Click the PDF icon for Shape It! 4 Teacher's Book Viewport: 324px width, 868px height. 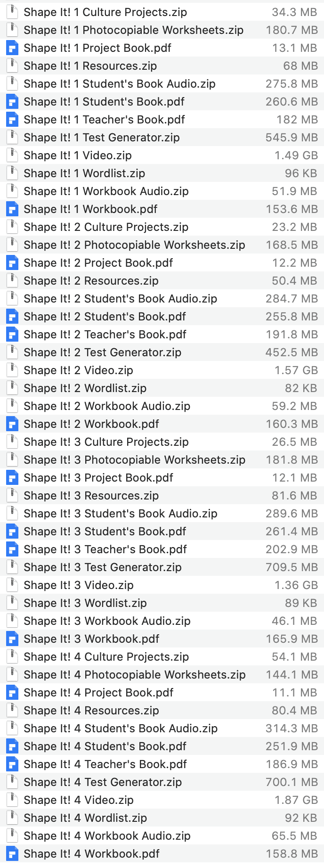pyautogui.click(x=12, y=764)
